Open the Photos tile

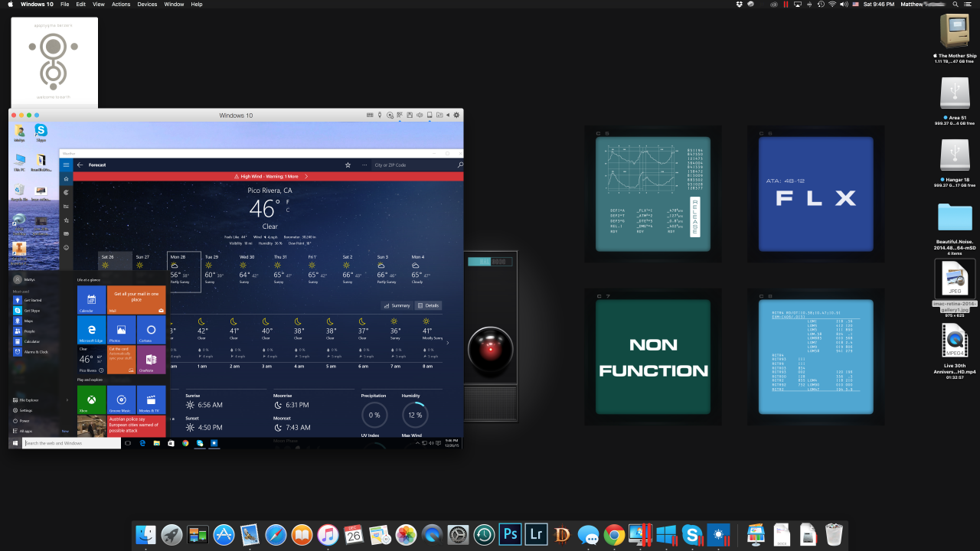coord(121,330)
